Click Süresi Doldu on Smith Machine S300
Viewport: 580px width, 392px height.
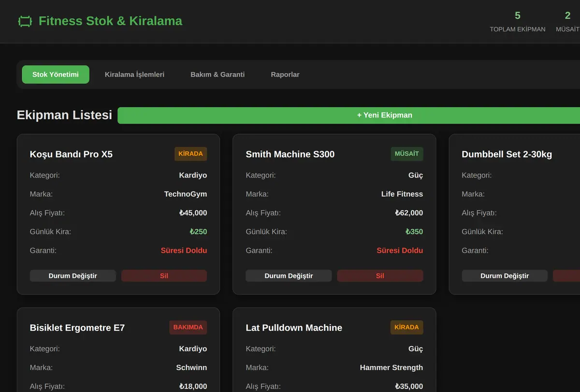[x=400, y=250]
